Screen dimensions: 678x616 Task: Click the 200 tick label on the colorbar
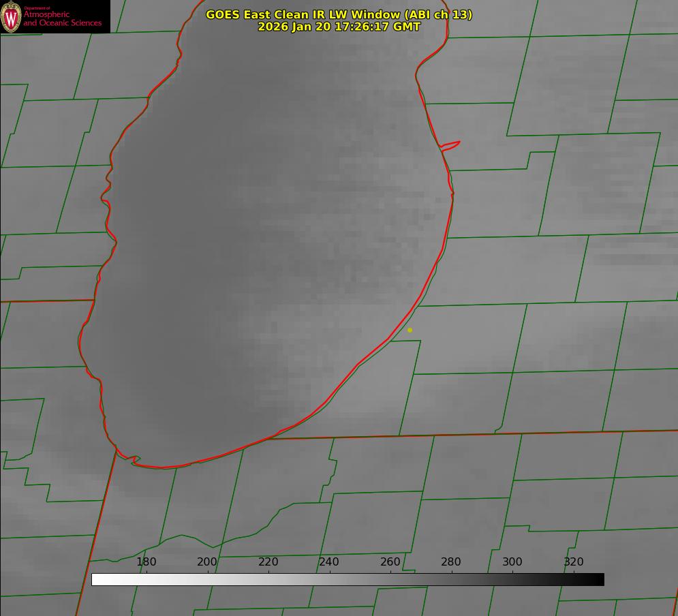[207, 562]
